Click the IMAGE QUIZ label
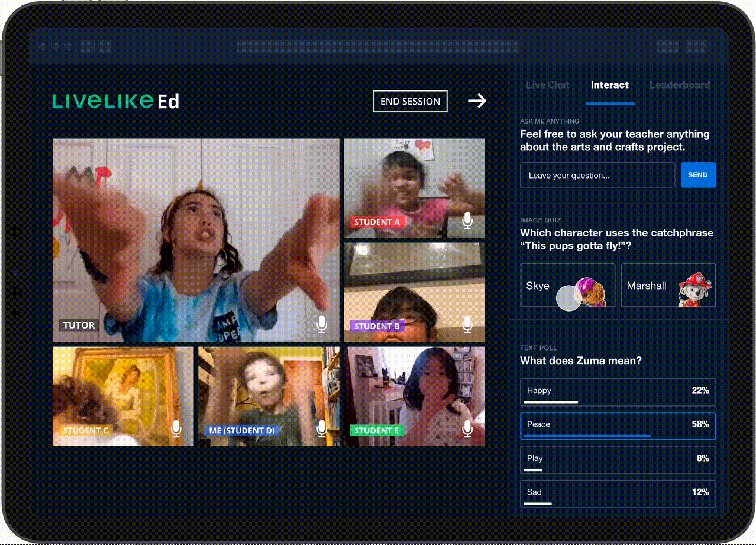The image size is (756, 545). pyautogui.click(x=541, y=220)
